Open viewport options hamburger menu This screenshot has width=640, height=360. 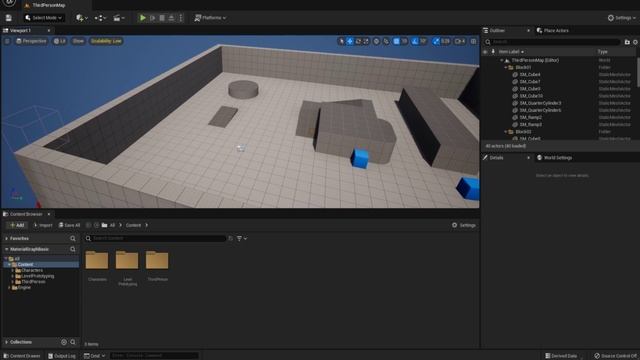point(7,41)
